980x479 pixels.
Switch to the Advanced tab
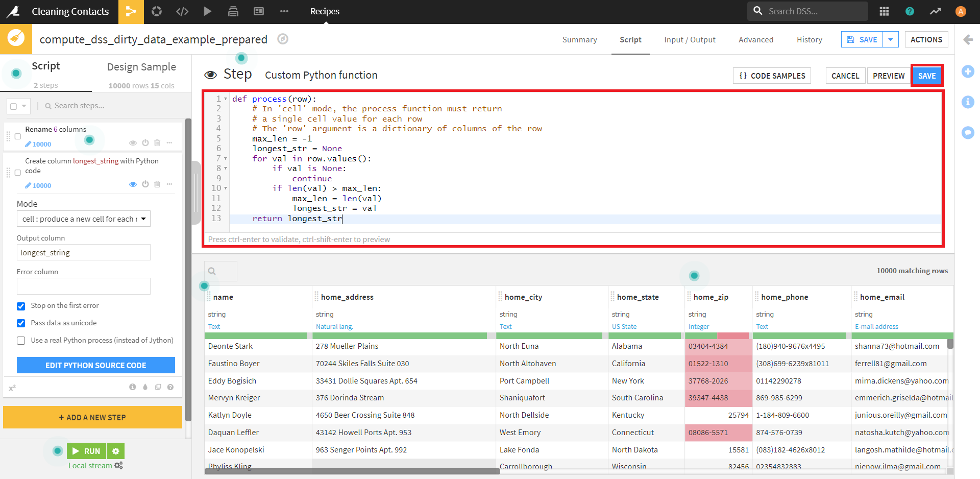(x=755, y=39)
